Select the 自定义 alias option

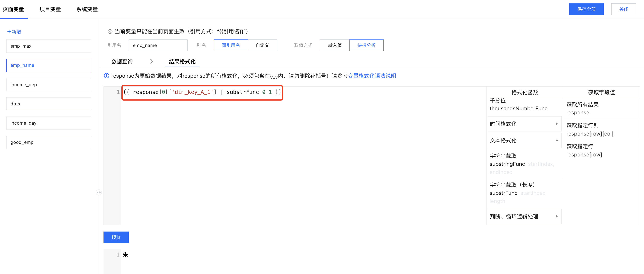(262, 45)
